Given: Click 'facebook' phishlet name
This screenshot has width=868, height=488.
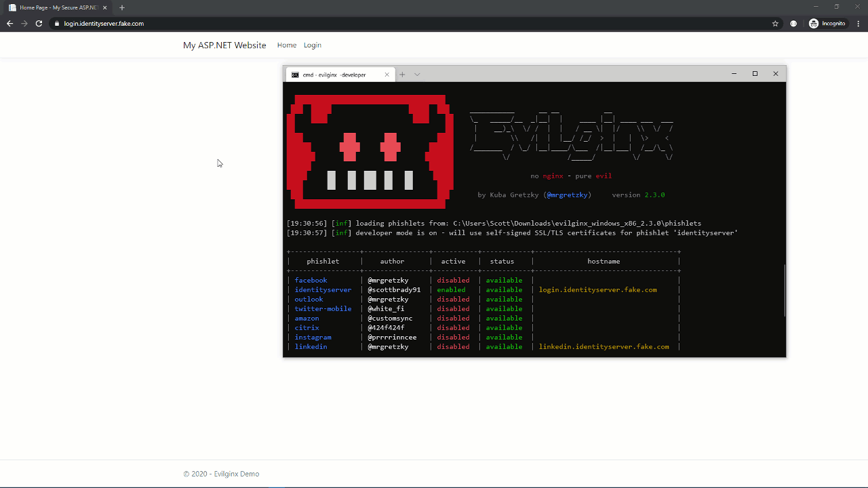Looking at the screenshot, I should tap(311, 280).
